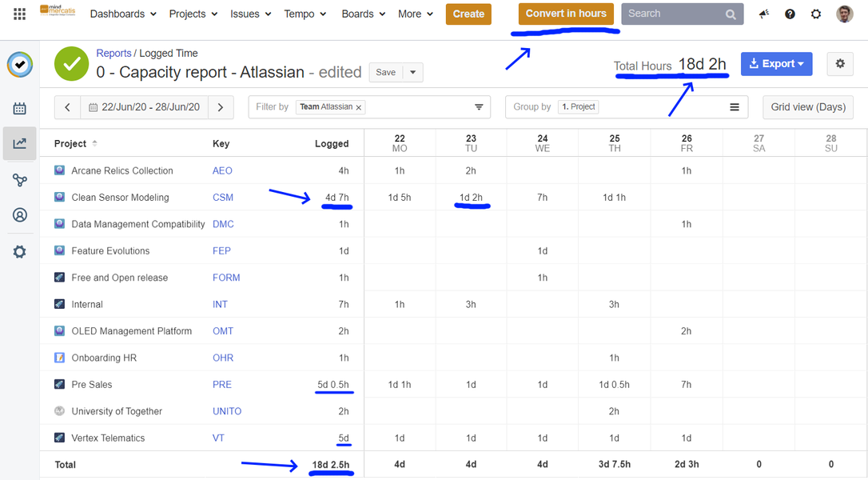
Task: Open the DMC project key link
Action: [223, 224]
